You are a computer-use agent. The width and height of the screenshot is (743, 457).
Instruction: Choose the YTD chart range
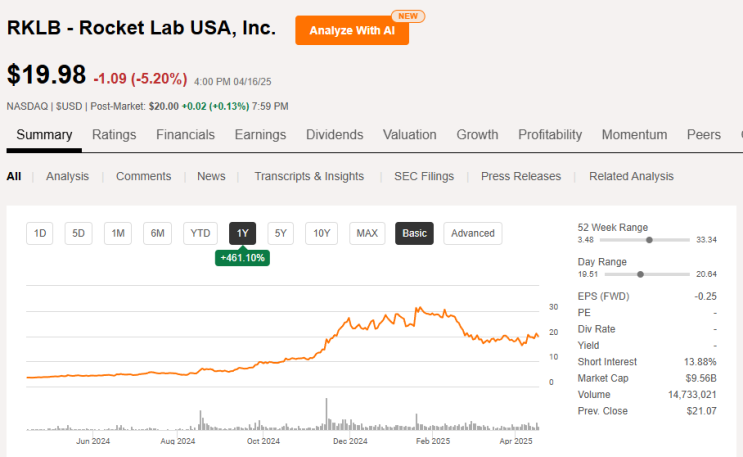point(200,233)
